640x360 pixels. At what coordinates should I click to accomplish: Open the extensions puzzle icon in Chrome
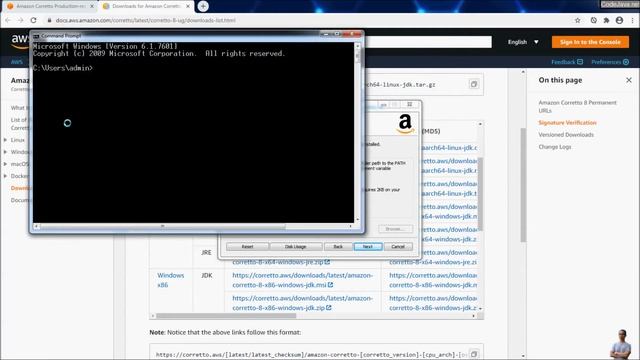coord(607,20)
